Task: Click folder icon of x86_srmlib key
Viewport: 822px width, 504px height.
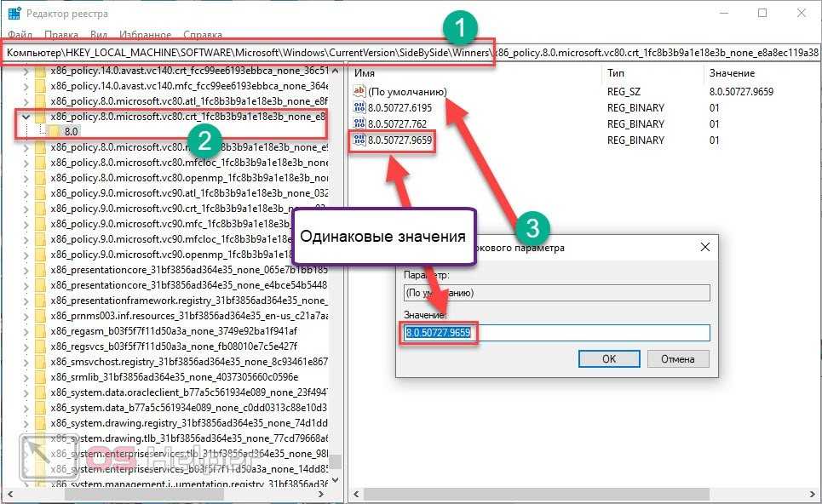Action: 40,376
